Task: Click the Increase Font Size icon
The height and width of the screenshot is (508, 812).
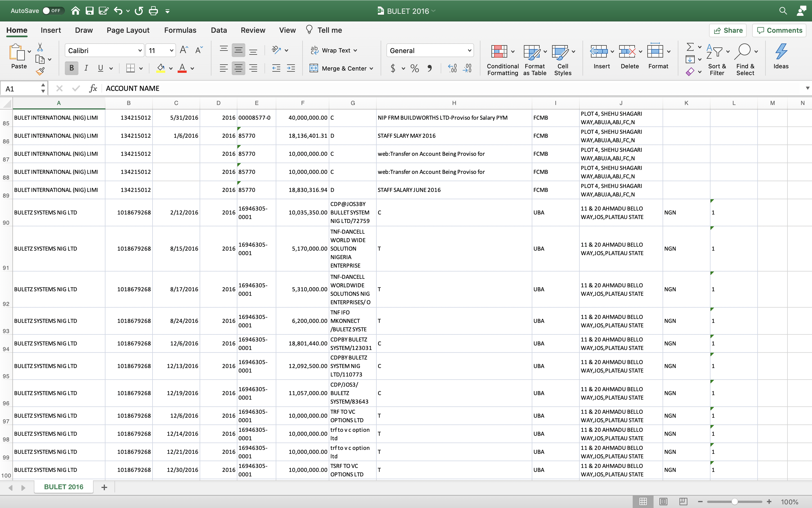Action: (184, 50)
